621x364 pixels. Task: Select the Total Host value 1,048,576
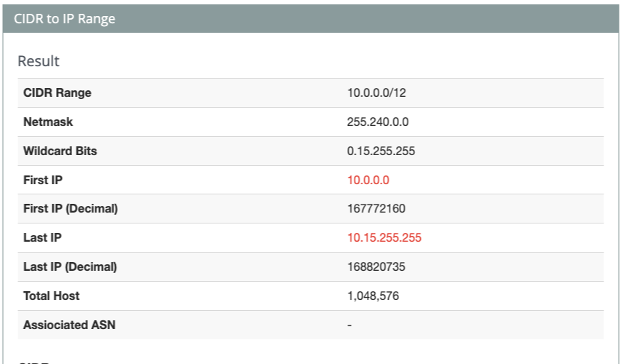tap(373, 296)
